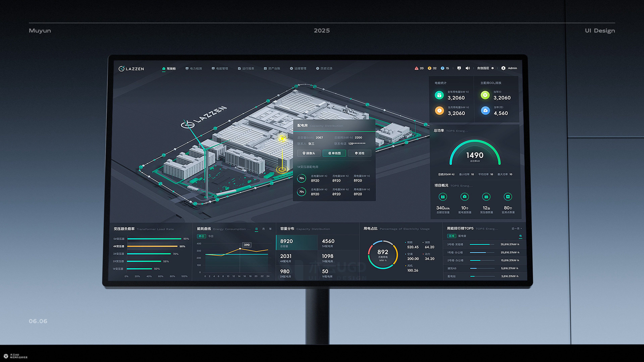Click the 892 monthly electricity donut chart
Viewport: 644px width, 362px height.
coord(383,255)
